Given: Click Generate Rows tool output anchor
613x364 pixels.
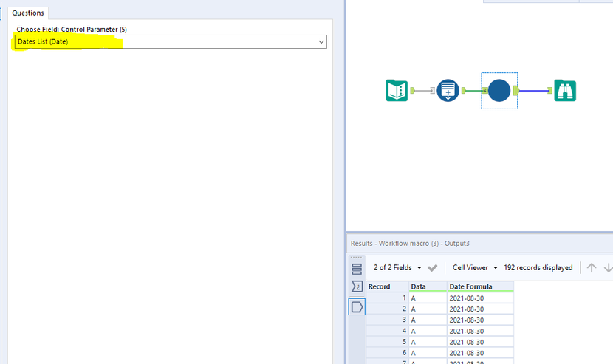Looking at the screenshot, I should tap(463, 91).
